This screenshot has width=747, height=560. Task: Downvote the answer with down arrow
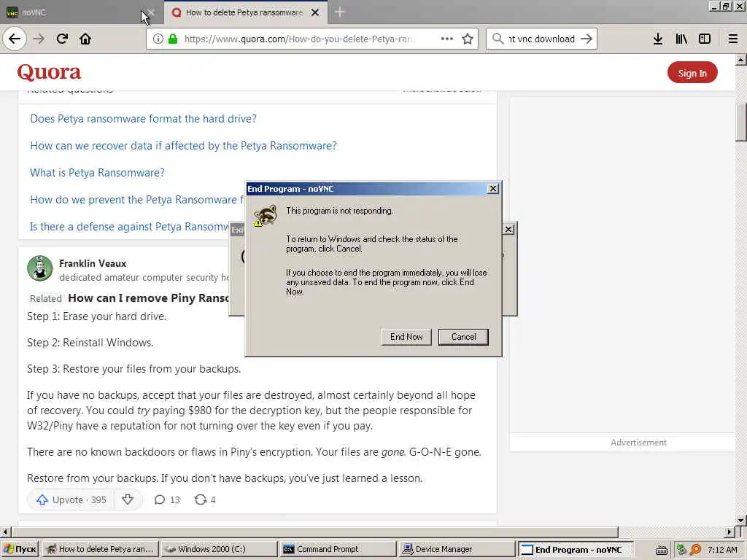pos(128,499)
